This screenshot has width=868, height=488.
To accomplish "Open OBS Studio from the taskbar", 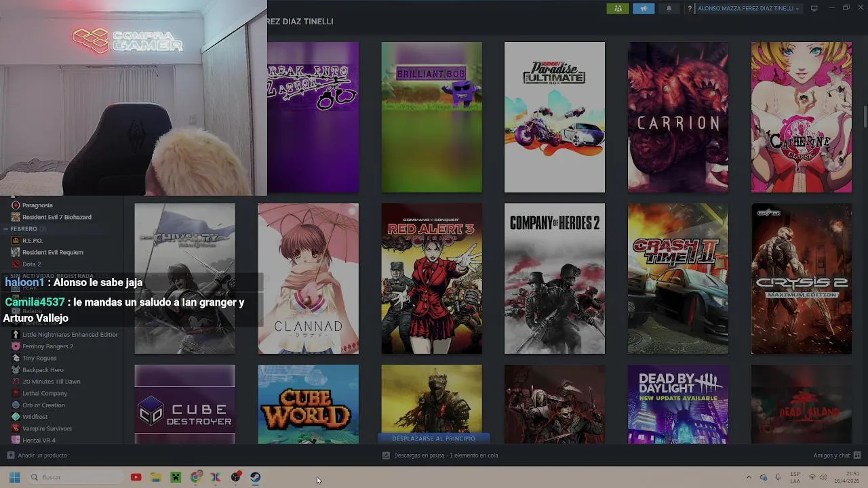I will pyautogui.click(x=235, y=477).
